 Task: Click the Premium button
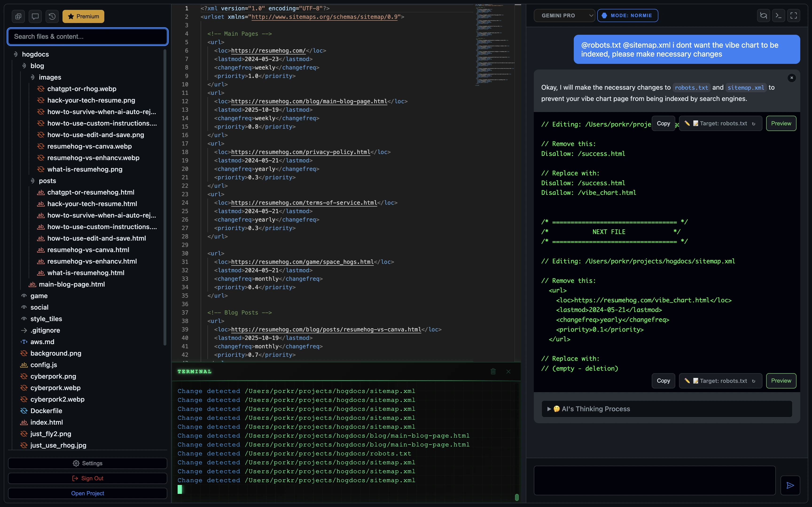83,16
